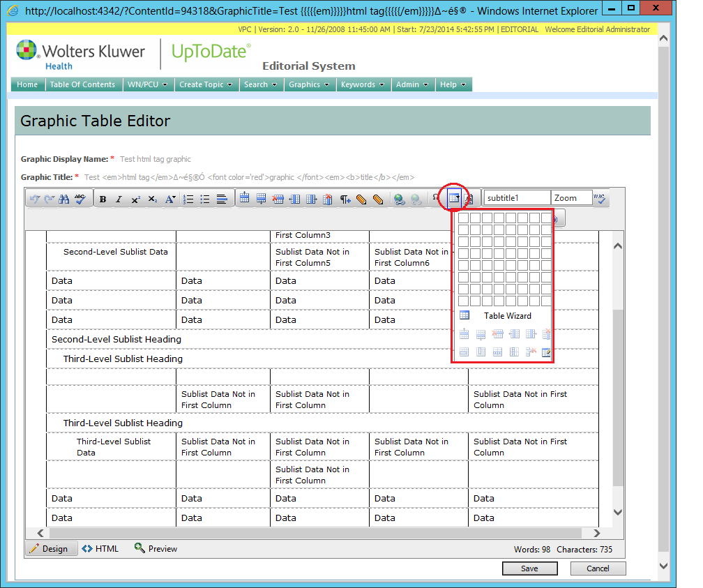Click editor horizontal scrollbar right arrow

[597, 533]
